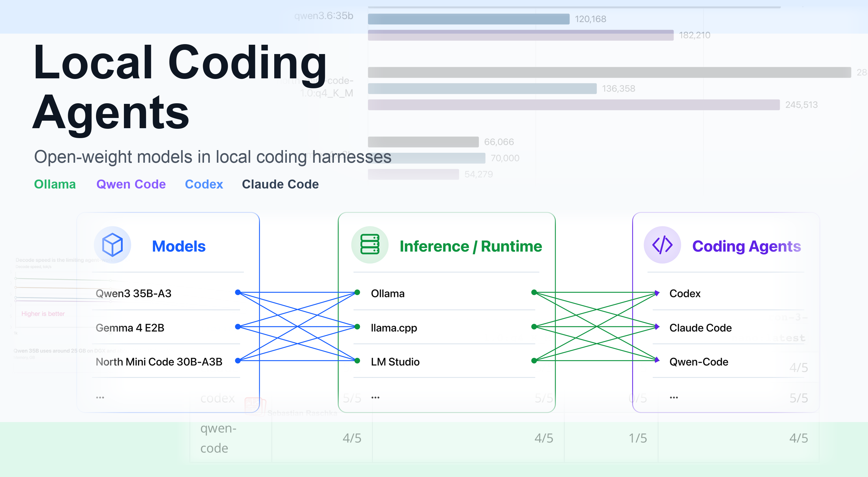This screenshot has width=868, height=477.
Task: Click the green dot left of llama.cpp
Action: pos(357,327)
